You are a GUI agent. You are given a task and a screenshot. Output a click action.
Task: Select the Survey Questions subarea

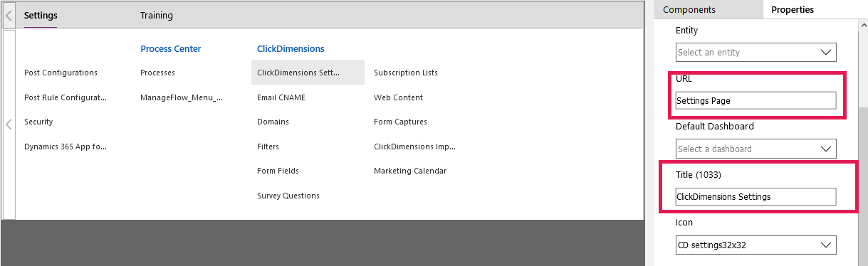(288, 196)
